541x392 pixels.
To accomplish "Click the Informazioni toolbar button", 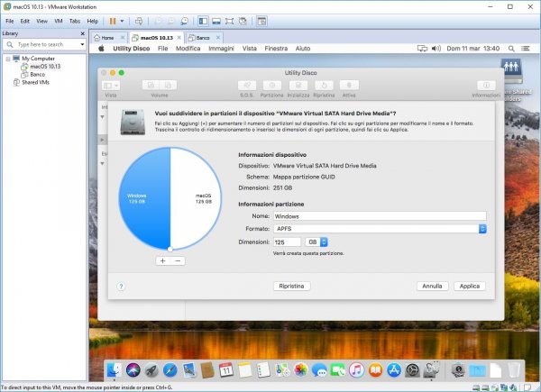I will (486, 85).
